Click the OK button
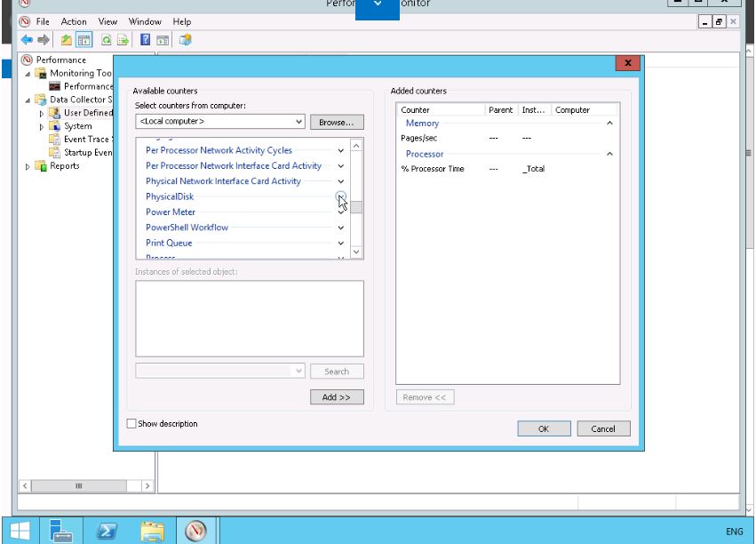Viewport: 756px width, 544px height. point(544,428)
